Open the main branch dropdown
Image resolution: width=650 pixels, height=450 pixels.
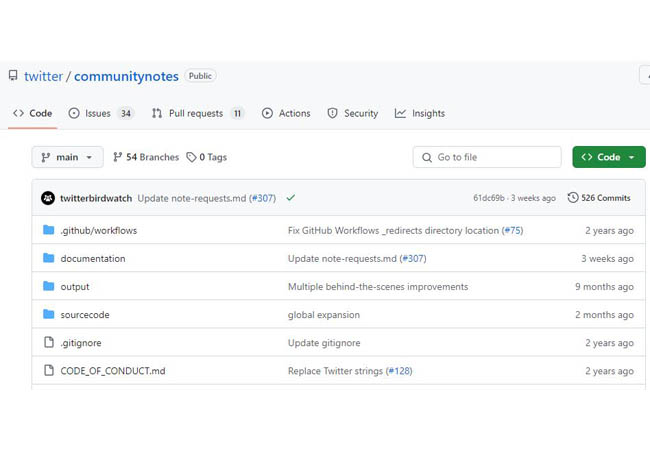coord(67,157)
